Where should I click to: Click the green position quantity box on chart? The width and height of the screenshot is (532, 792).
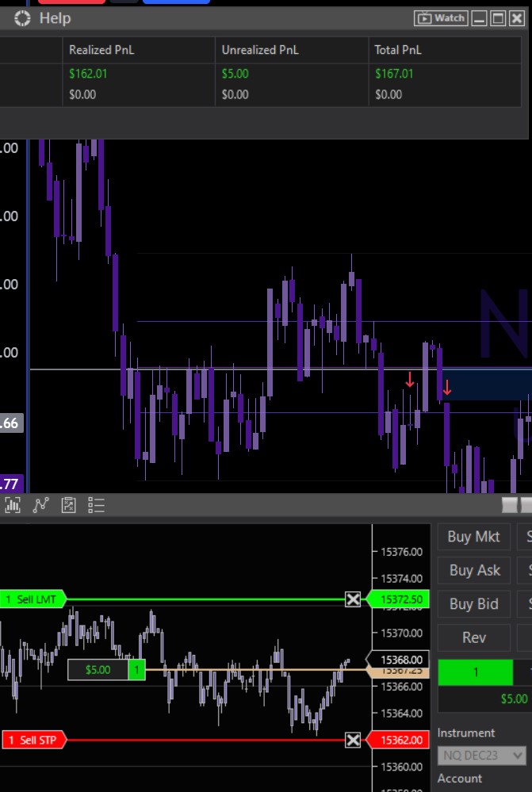[x=137, y=670]
